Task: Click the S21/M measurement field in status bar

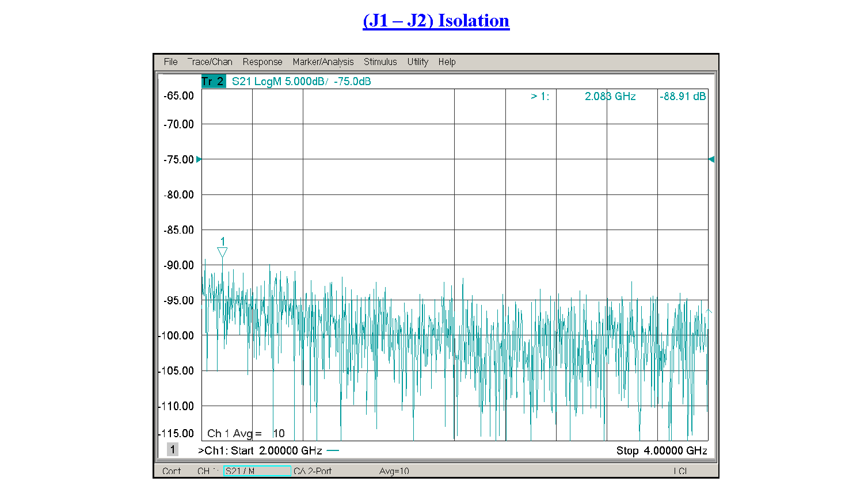Action: (x=257, y=471)
